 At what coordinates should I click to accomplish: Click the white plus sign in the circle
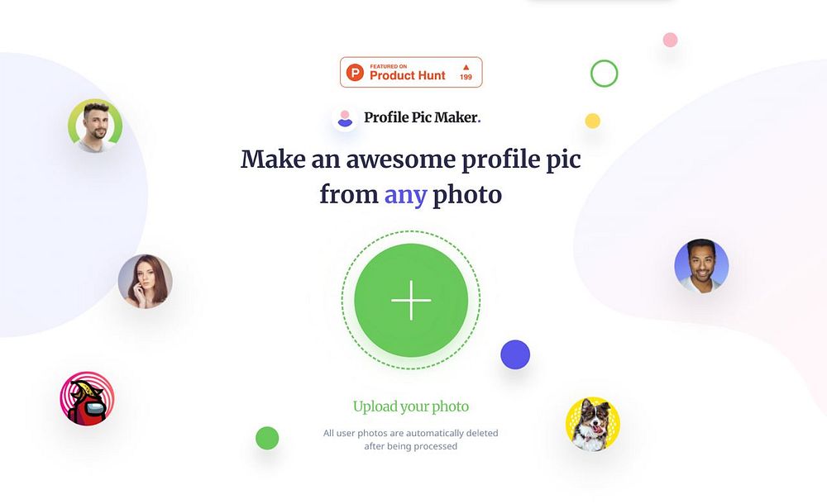(x=411, y=300)
